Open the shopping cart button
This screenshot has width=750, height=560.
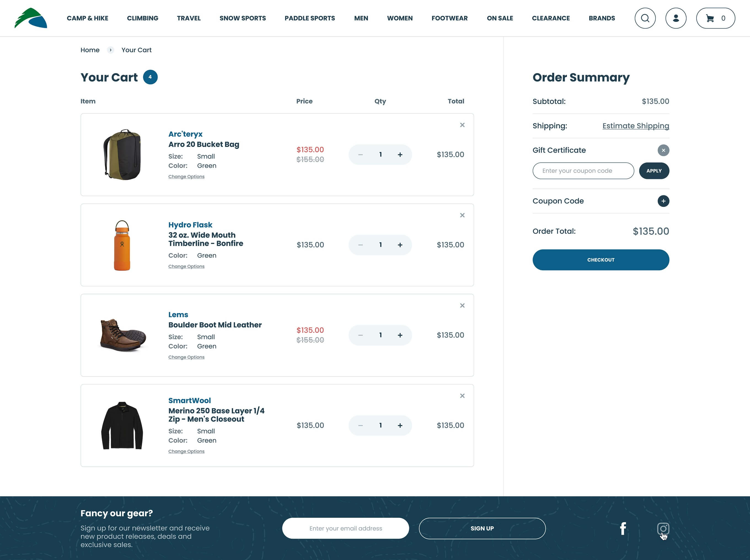[716, 18]
